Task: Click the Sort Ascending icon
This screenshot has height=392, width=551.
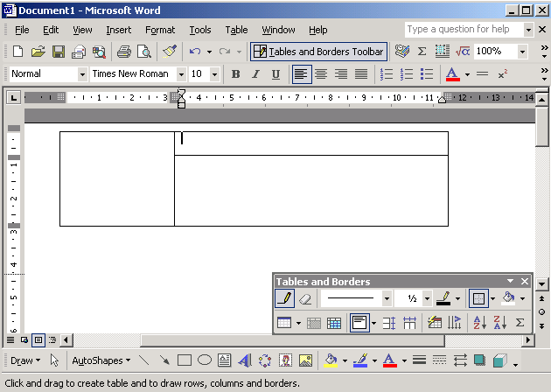Action: [x=479, y=323]
